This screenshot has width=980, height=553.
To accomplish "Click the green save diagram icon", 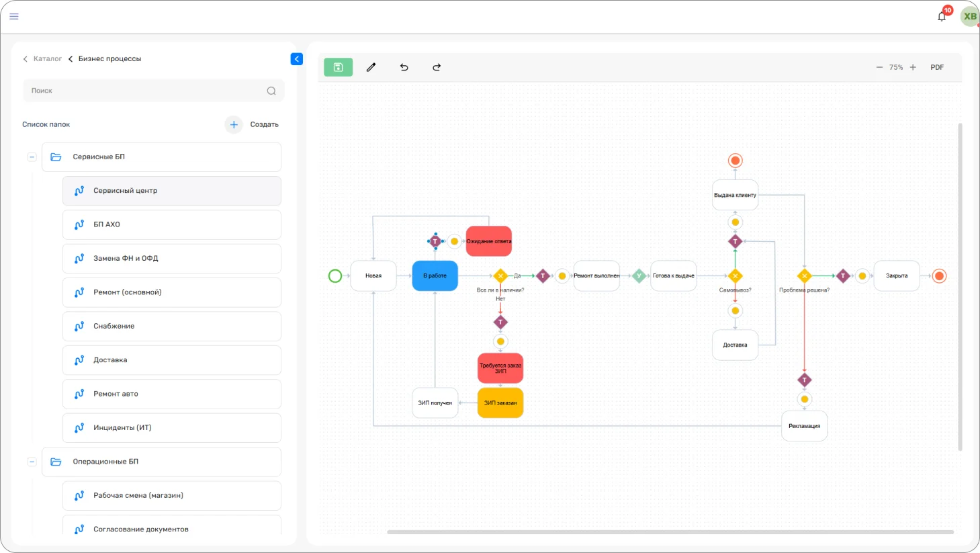I will tap(338, 67).
